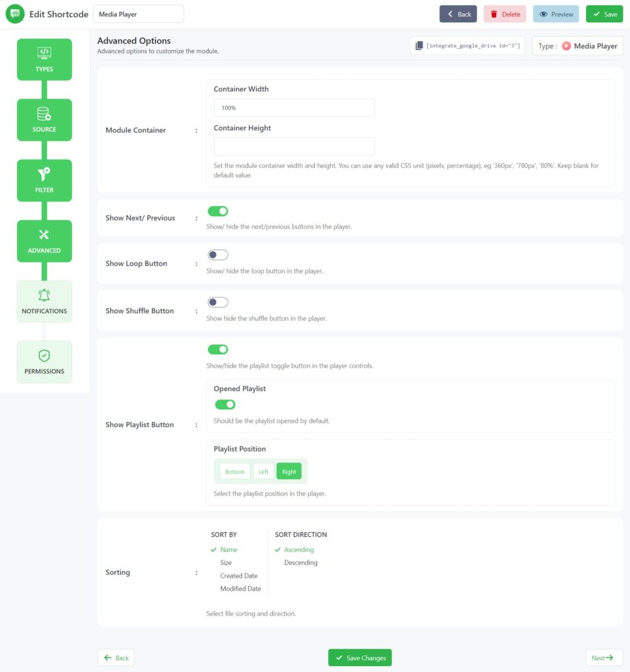Turn off the Opened Playlist switch
Screen dimensions: 630x672
click(225, 404)
